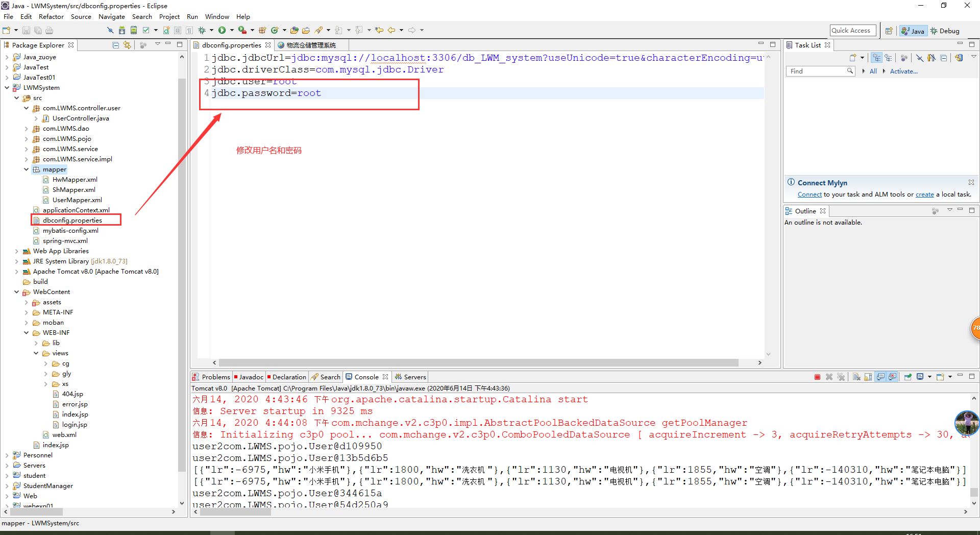Click the Collapse All icon in Task List
Viewport: 980px width, 535px height.
point(943,58)
